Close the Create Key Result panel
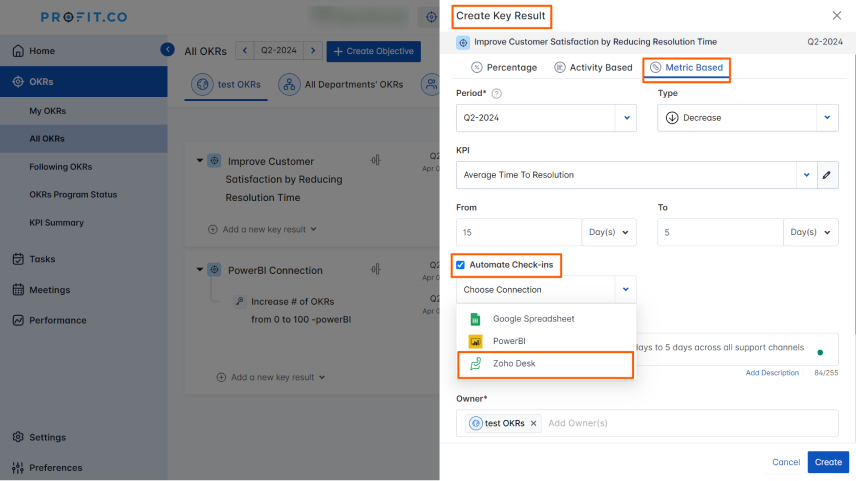This screenshot has height=481, width=856. click(x=836, y=15)
